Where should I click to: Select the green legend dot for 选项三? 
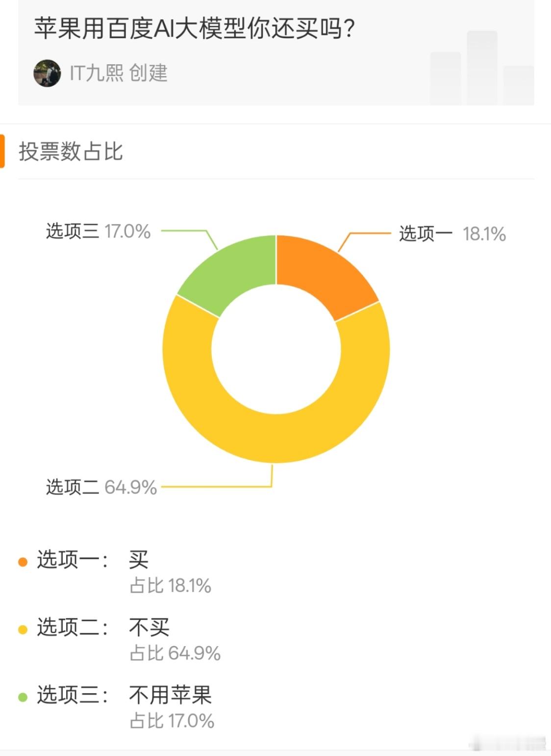click(x=23, y=697)
